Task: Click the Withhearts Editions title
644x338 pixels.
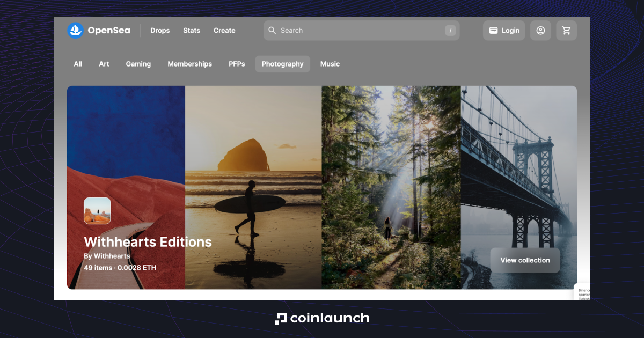Action: (148, 241)
